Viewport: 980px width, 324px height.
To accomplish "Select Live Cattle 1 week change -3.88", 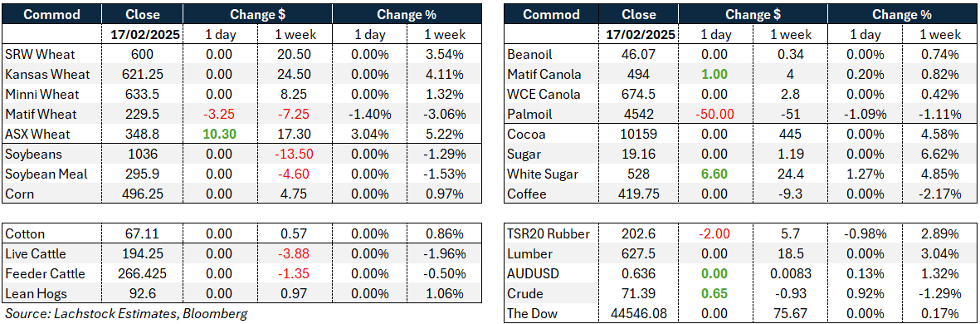I will [x=295, y=254].
